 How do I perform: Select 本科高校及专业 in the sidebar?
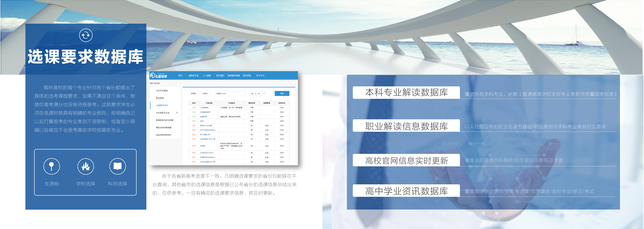[163, 113]
